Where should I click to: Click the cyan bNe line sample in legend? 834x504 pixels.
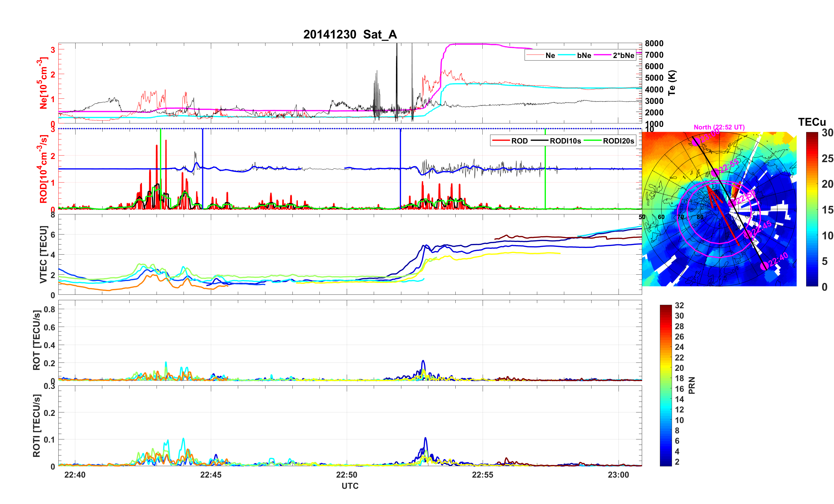pyautogui.click(x=566, y=55)
